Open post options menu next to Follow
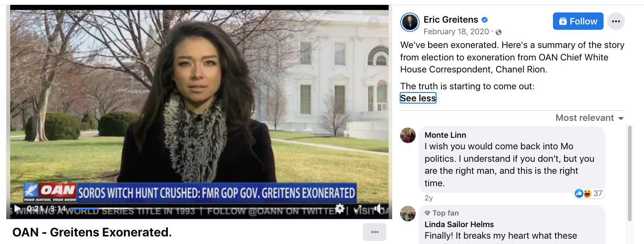The image size is (644, 244). pos(616,21)
